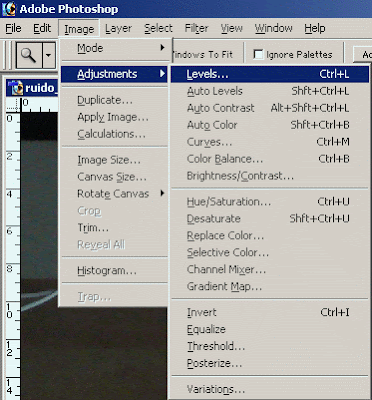Open Posterize dialog
The width and height of the screenshot is (372, 400).
click(270, 363)
